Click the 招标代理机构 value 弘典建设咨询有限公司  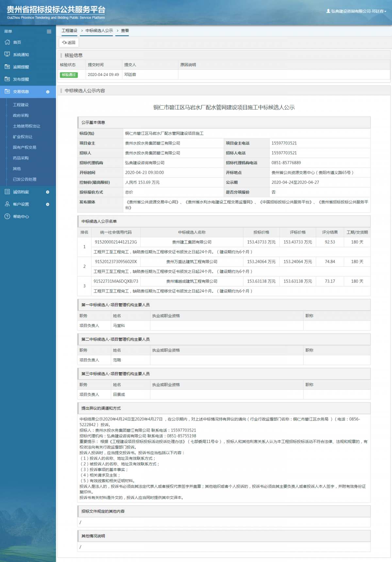click(145, 163)
